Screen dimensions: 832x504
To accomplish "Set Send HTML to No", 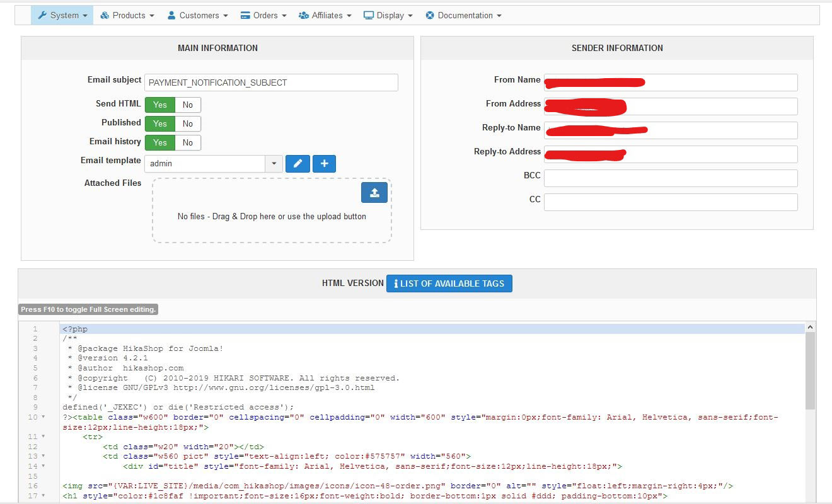I will point(188,105).
